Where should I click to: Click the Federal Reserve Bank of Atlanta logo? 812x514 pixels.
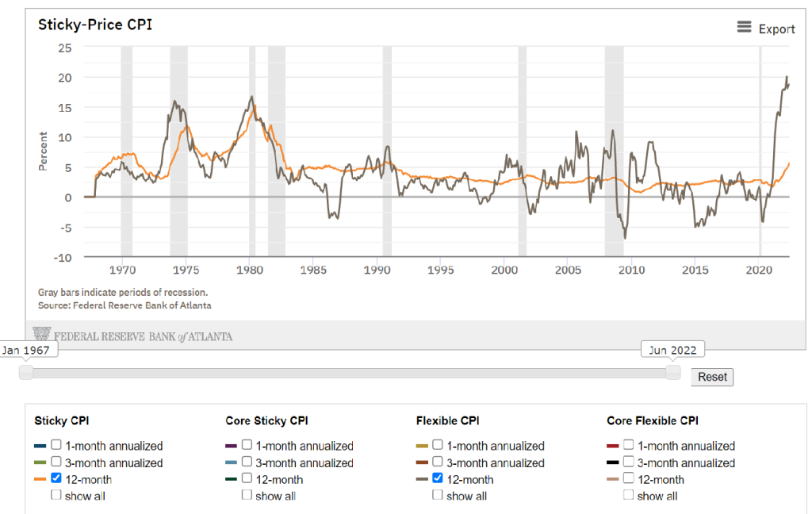132,336
